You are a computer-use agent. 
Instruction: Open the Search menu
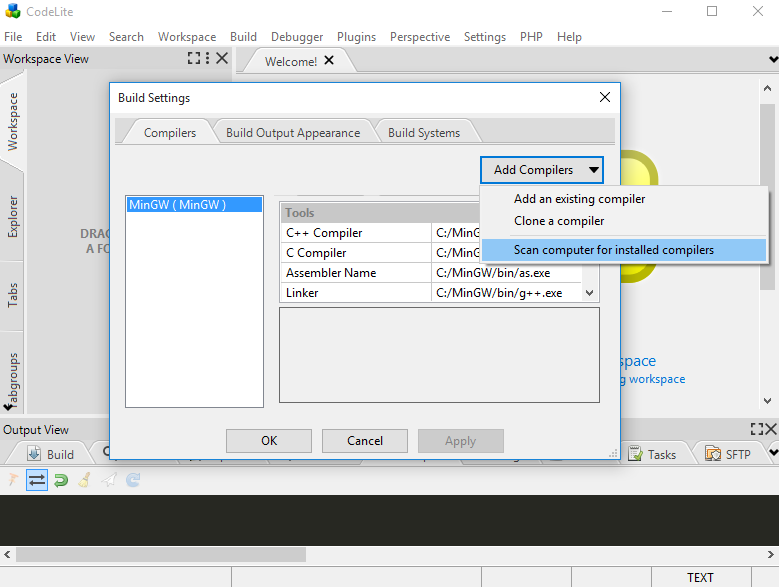[126, 37]
